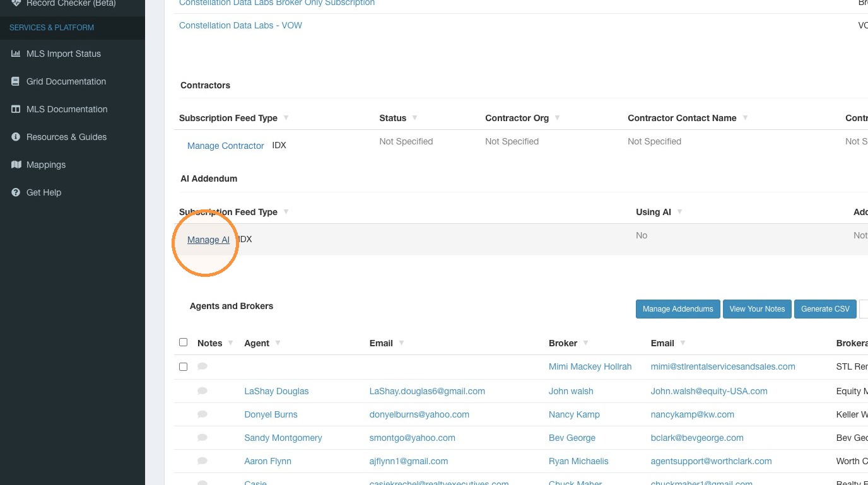
Task: Open note bubble for Donyel Burns row
Action: [x=202, y=414]
